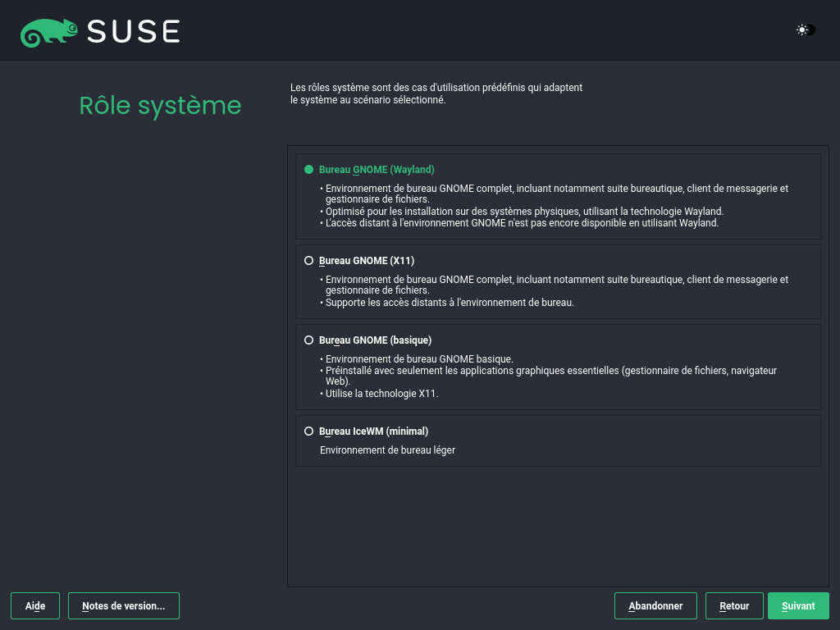Image resolution: width=840 pixels, height=630 pixels.
Task: Click the SUSE wordmark text in header
Action: (x=133, y=32)
